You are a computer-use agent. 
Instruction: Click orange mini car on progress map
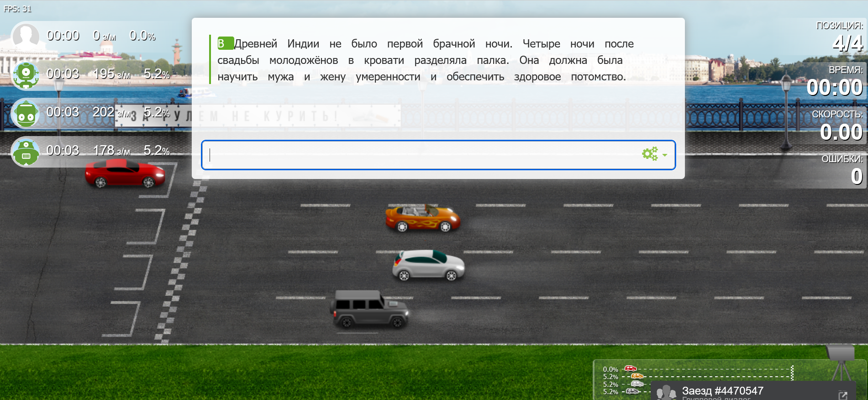click(637, 376)
